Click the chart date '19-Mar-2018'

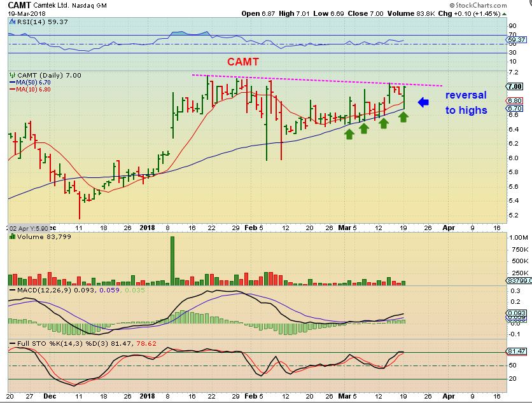tap(27, 14)
